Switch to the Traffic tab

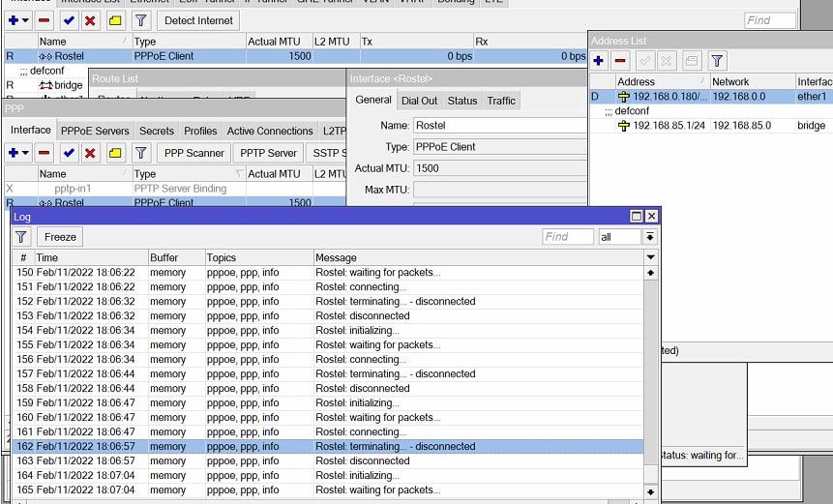(501, 101)
